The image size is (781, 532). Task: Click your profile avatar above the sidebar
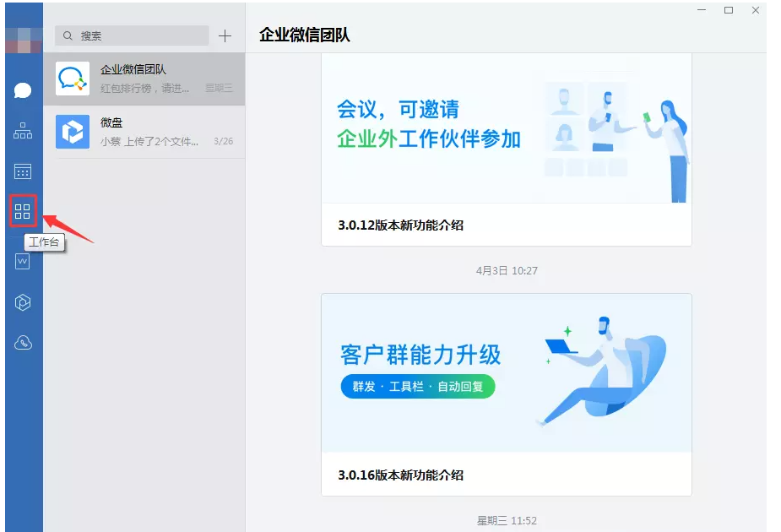point(23,41)
